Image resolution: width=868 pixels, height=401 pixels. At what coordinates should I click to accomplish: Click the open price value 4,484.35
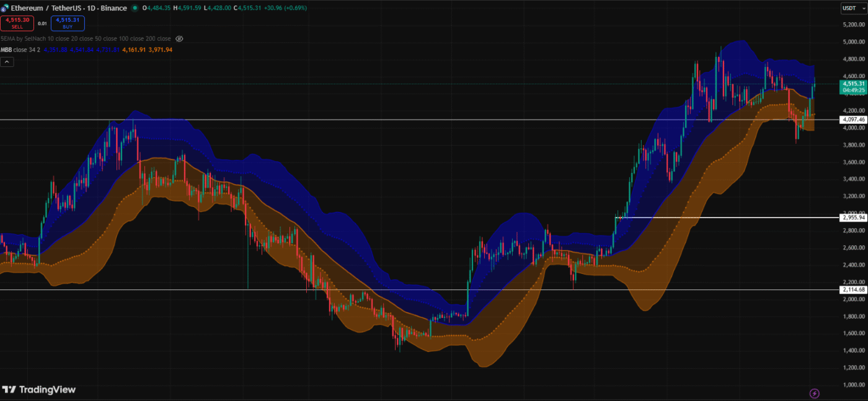point(160,8)
